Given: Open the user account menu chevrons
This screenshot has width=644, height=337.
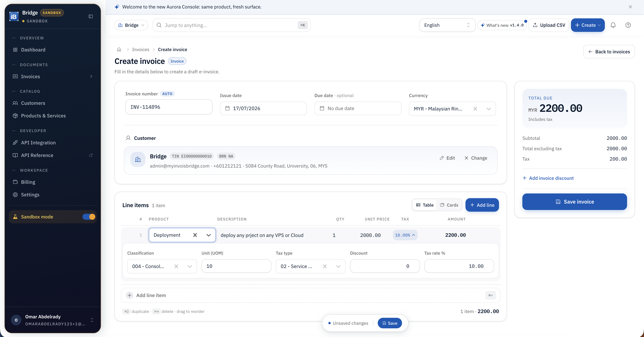Looking at the screenshot, I should pos(92,320).
